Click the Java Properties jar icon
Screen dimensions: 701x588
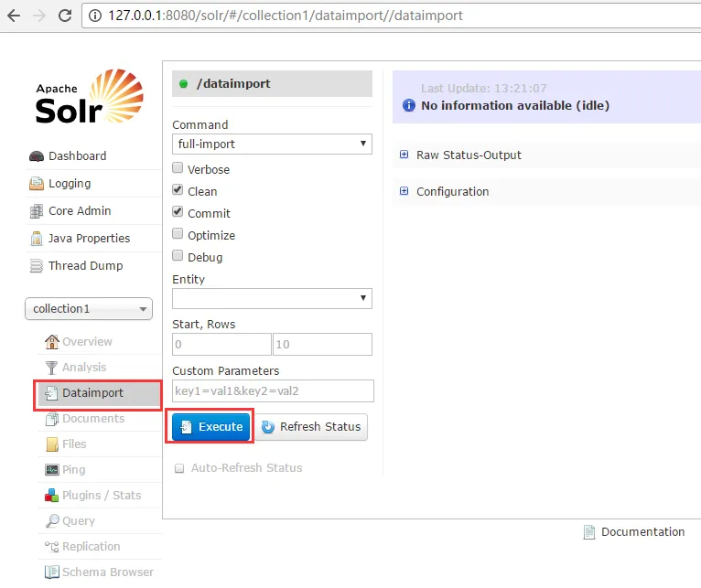coord(37,239)
